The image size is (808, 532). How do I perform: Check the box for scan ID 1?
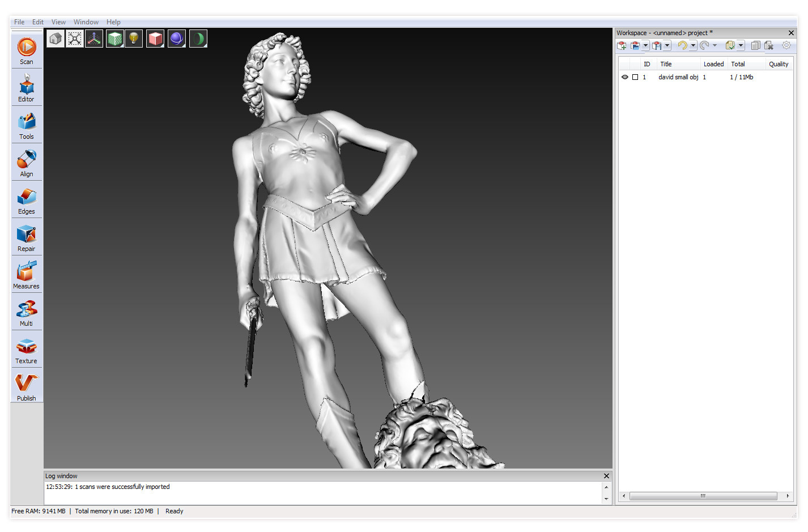(x=635, y=77)
